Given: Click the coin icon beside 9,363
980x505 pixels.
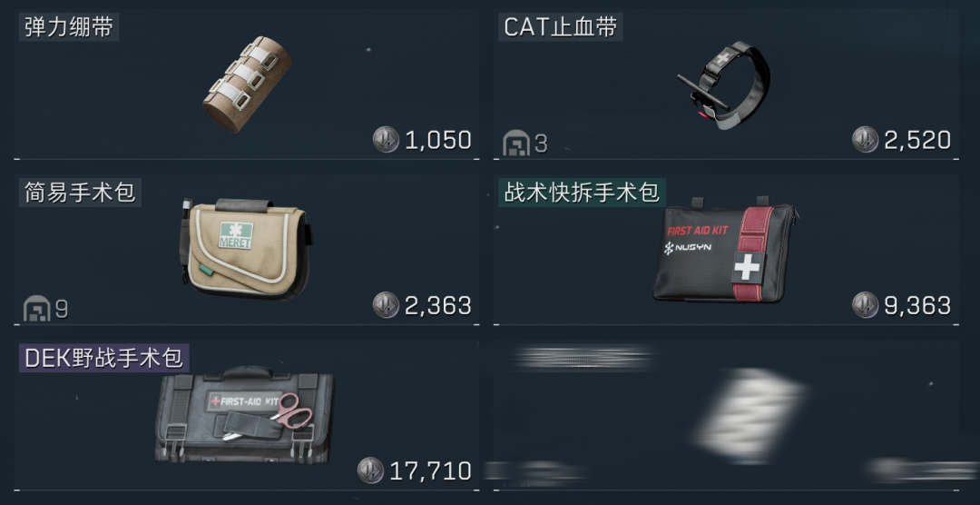Looking at the screenshot, I should point(865,305).
